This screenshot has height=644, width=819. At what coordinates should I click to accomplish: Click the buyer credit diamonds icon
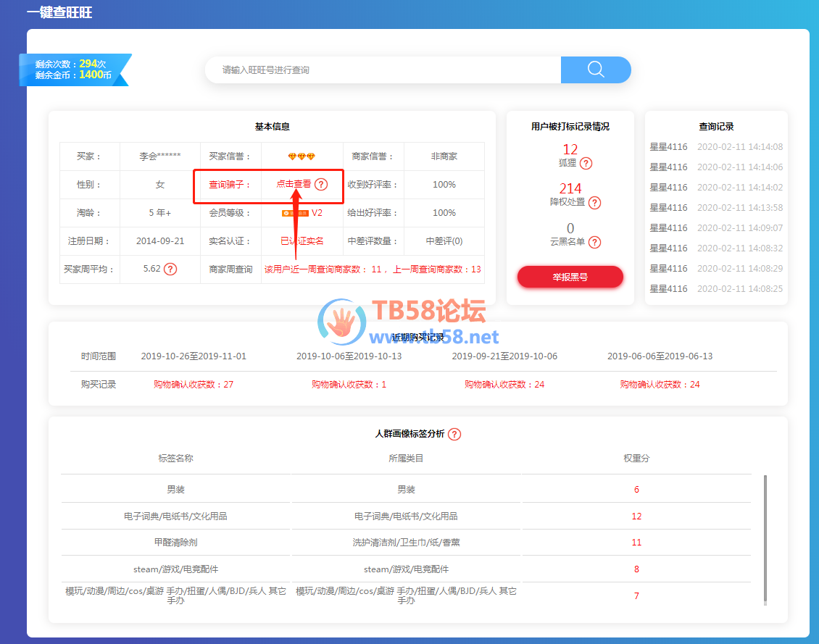click(302, 156)
